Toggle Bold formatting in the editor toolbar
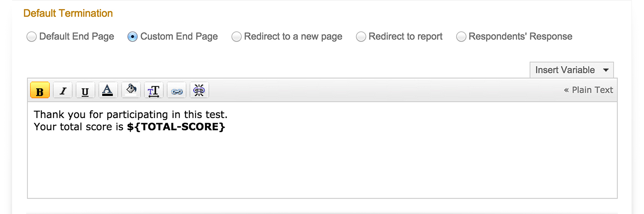Screen dimensions: 644x214 click(x=40, y=90)
